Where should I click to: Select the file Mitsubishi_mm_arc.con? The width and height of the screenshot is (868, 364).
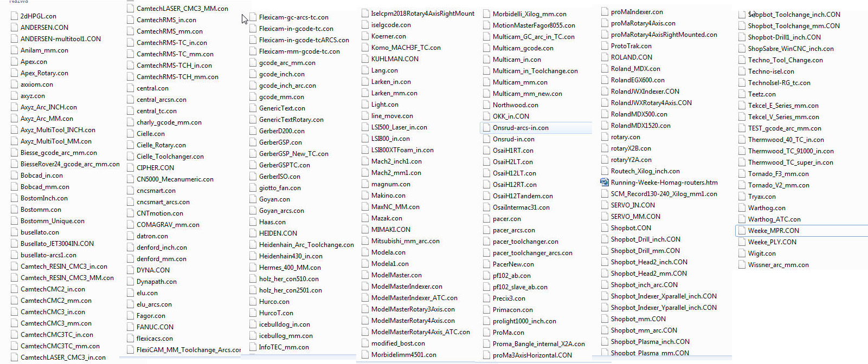(406, 241)
